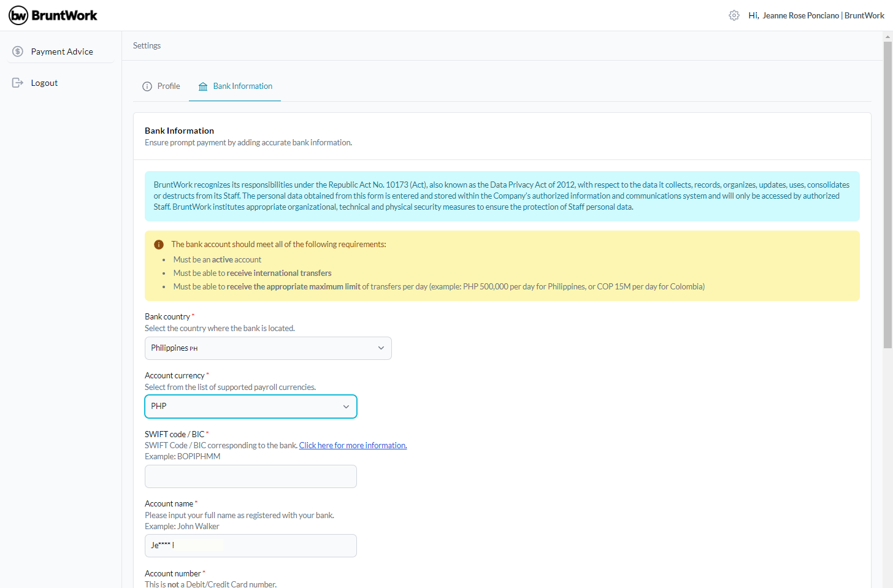The width and height of the screenshot is (893, 588).
Task: Open the Bank country dropdown
Action: 268,348
